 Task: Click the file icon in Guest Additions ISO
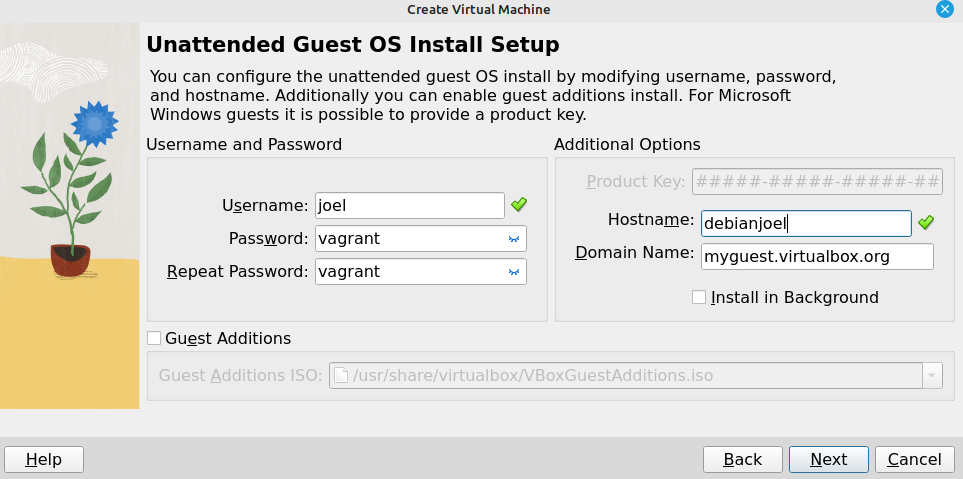tap(341, 375)
